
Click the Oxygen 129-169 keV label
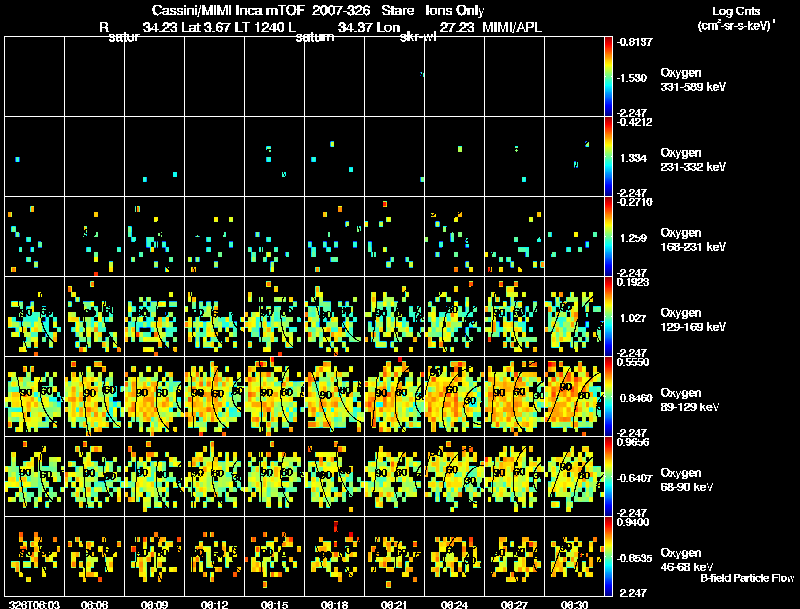coord(693,319)
